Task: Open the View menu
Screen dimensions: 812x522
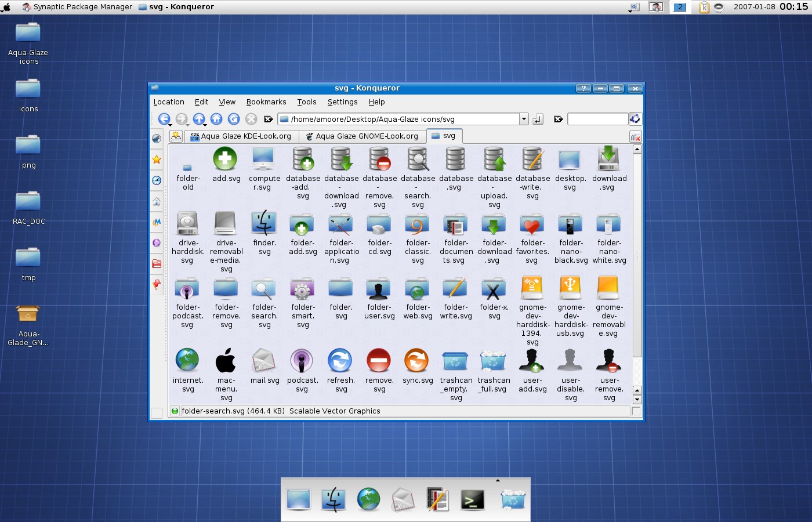Action: coord(227,101)
